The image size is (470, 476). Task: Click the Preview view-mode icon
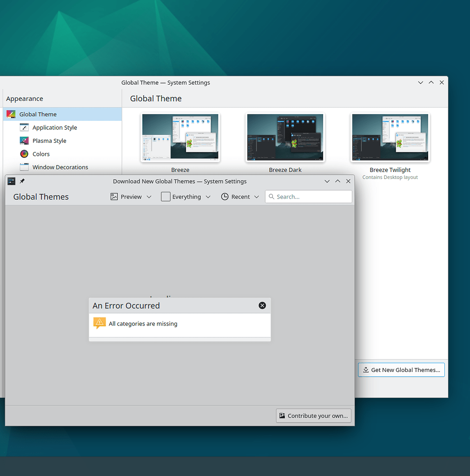114,197
